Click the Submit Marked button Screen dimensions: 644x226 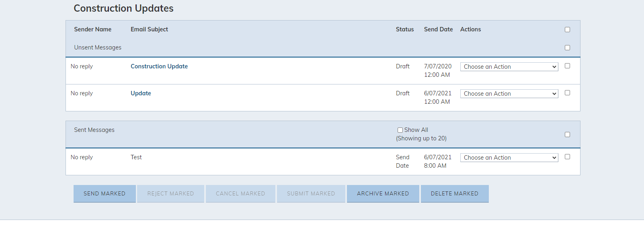[x=311, y=193]
